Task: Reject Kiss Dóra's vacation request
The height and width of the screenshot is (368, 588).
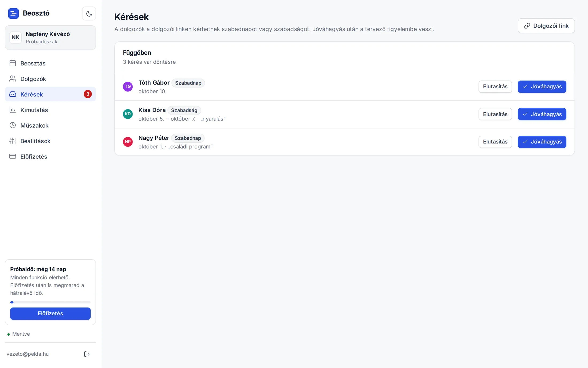Action: point(495,114)
